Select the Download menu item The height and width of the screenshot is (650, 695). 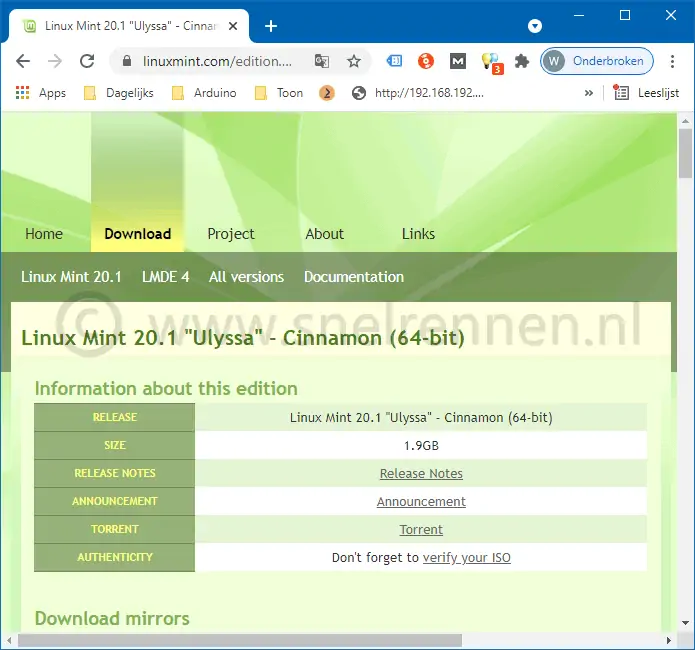click(x=137, y=234)
